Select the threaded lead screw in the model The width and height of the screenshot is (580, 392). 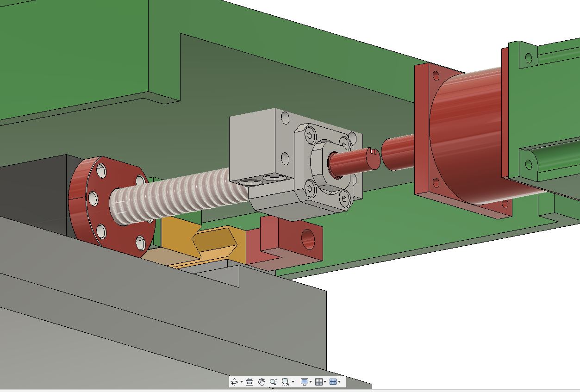(178, 198)
